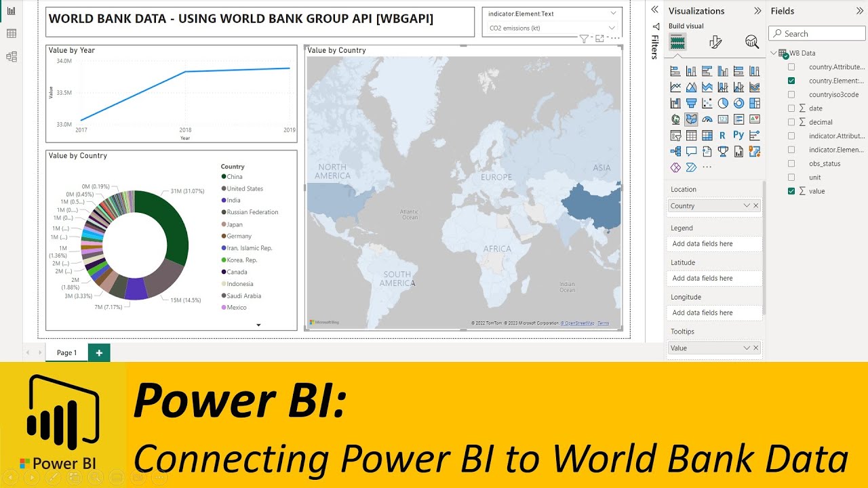Open the Report view icon in left sidebar
The height and width of the screenshot is (488, 868).
point(11,11)
